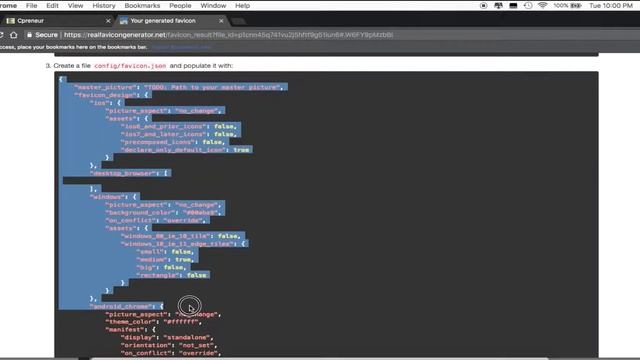Open the Help menu

coord(242,6)
